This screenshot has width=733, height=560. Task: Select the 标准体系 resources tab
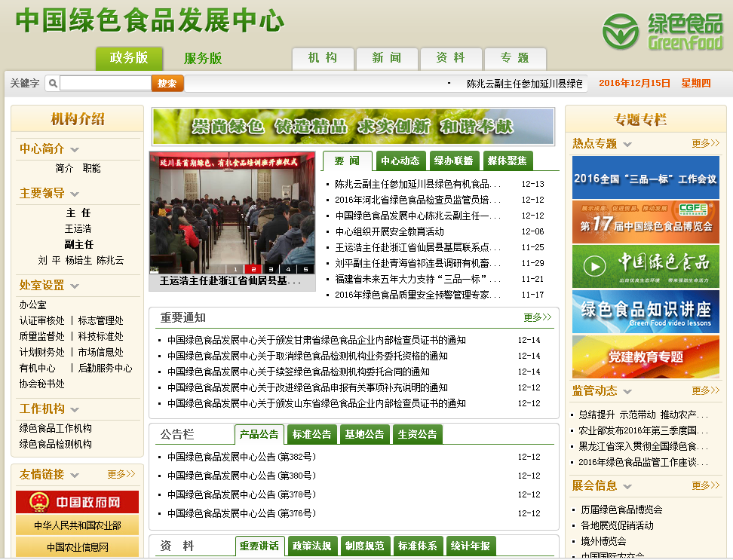(x=418, y=546)
